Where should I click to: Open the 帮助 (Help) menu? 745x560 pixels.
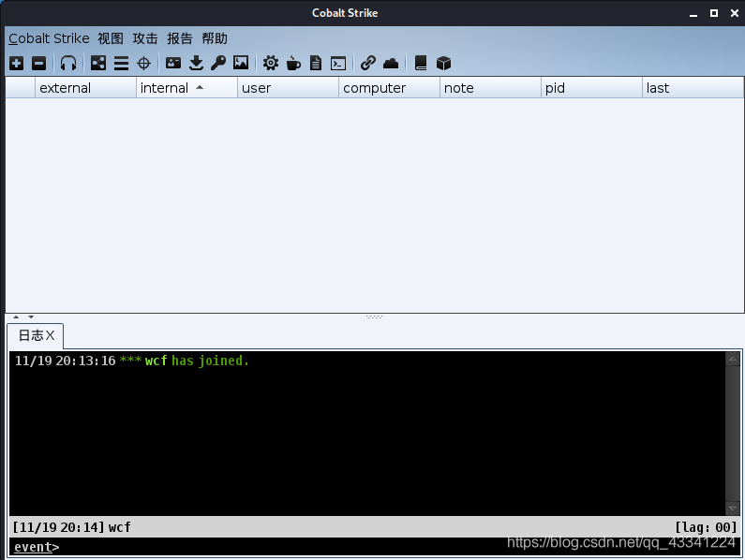[x=215, y=38]
